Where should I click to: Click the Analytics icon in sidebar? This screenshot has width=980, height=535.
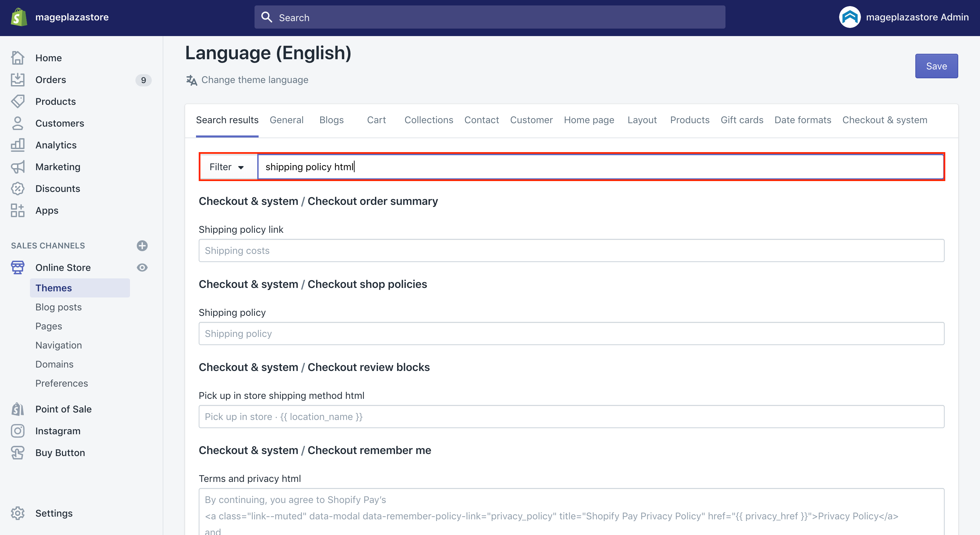click(18, 144)
